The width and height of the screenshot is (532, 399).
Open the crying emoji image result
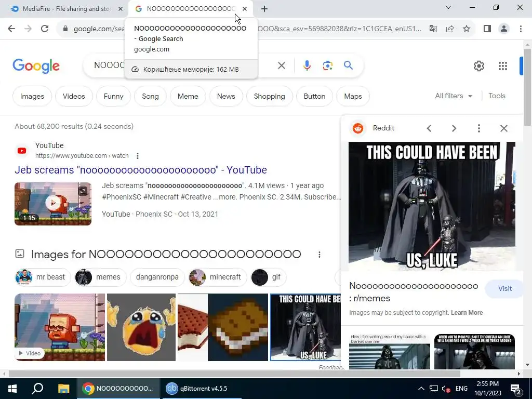pyautogui.click(x=141, y=327)
